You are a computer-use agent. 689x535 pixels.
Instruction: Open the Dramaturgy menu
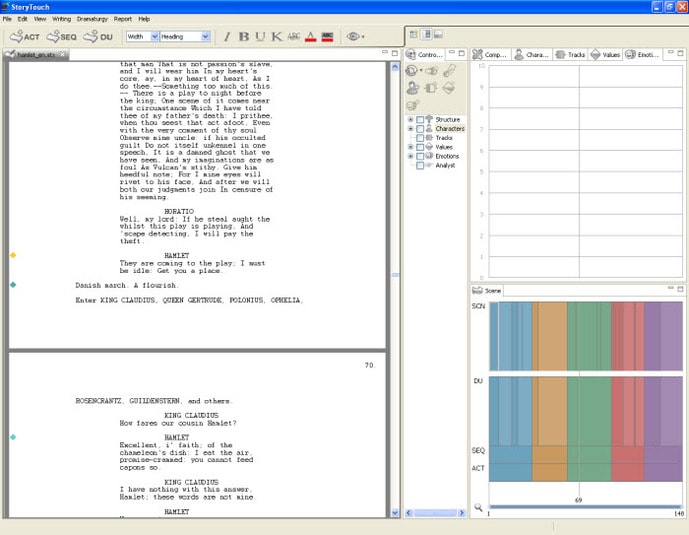pyautogui.click(x=92, y=19)
